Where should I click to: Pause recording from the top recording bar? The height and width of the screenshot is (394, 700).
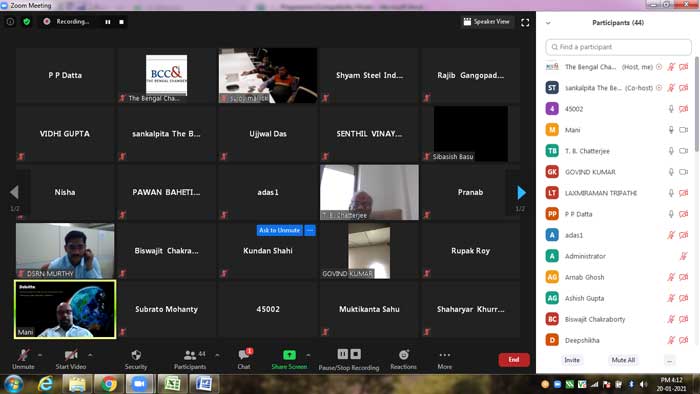(x=108, y=21)
